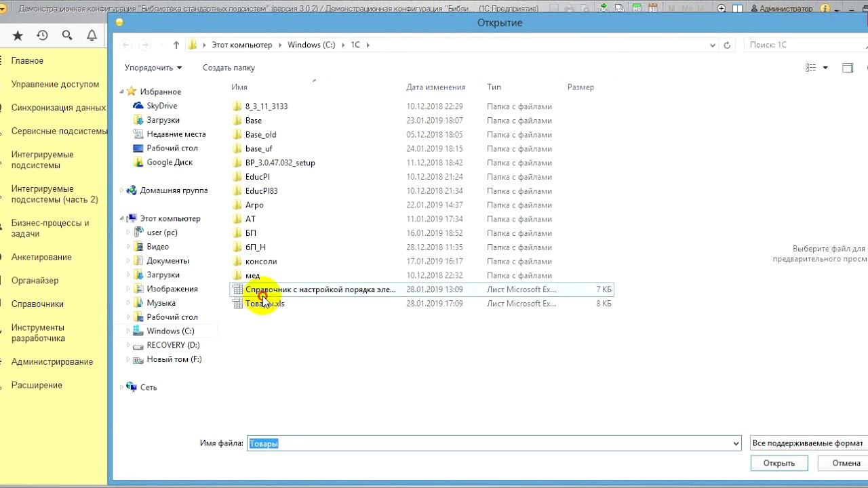Viewport: 868px width, 488px height.
Task: Open the History clock icon in 1C toolbar
Action: click(42, 35)
